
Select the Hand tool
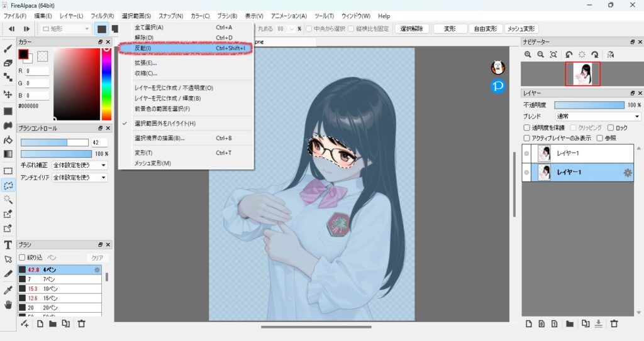click(8, 305)
